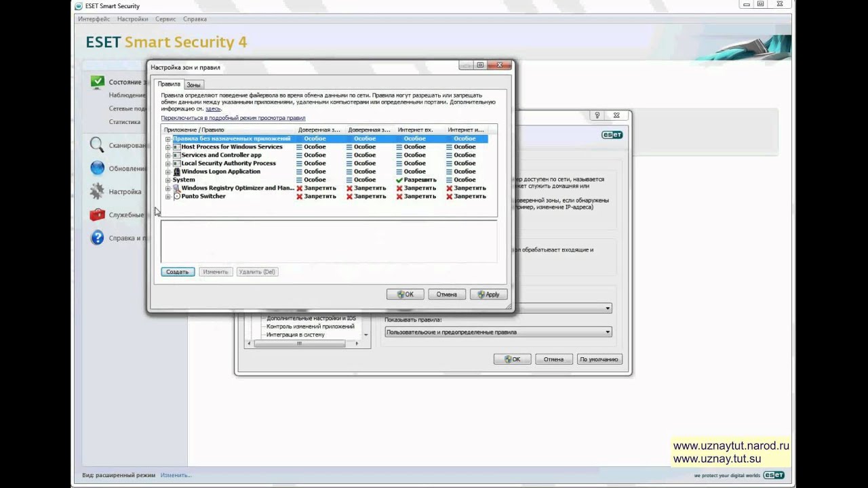This screenshot has height=488, width=868.
Task: Click the gear settings icon in the sidebar
Action: coord(97,191)
